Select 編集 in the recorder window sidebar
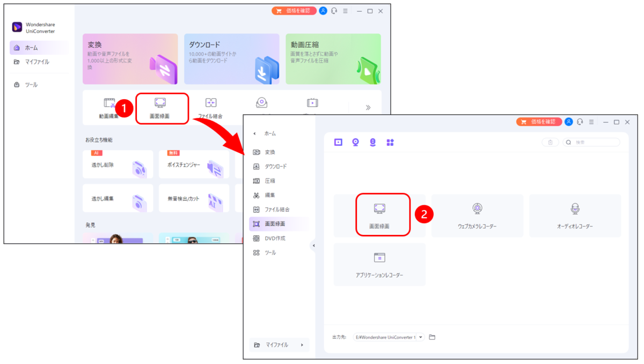The width and height of the screenshot is (644, 364). (279, 195)
